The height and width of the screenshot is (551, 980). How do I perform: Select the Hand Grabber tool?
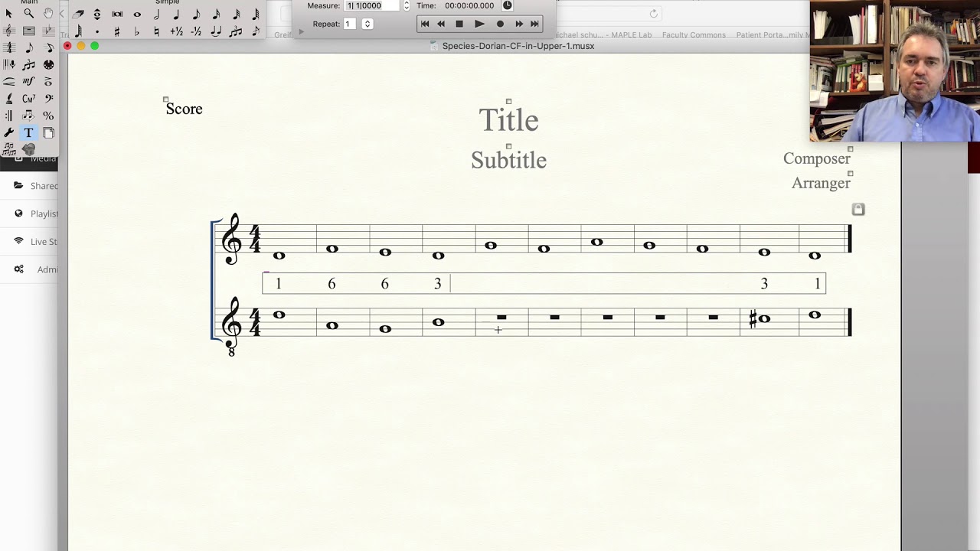coord(48,14)
